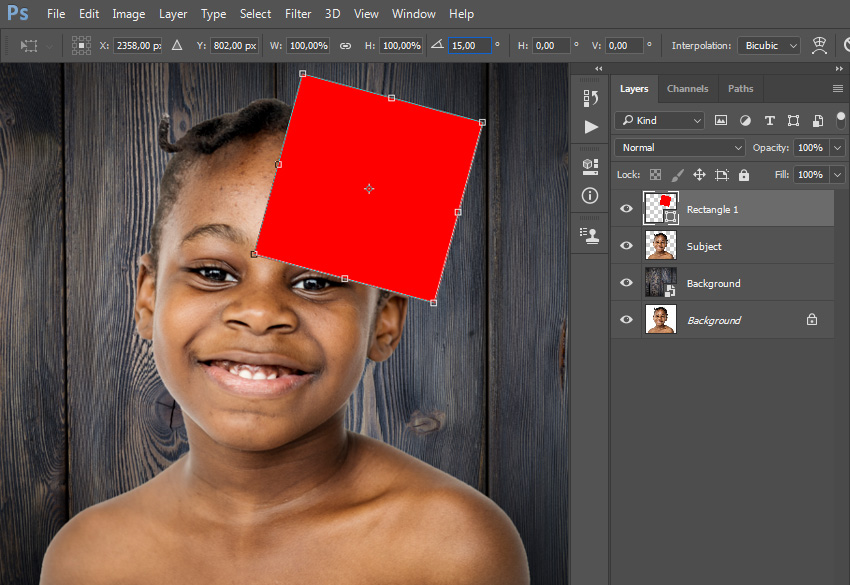Hide the Subject layer

(626, 246)
